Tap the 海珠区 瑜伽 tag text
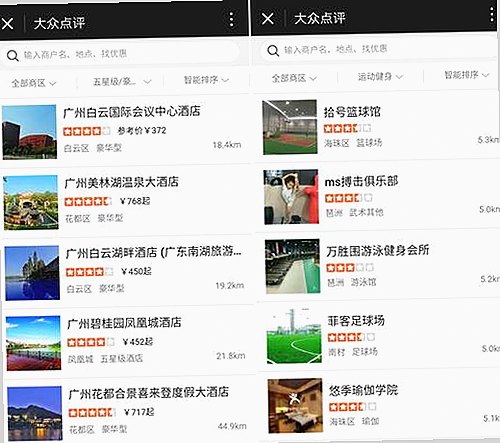500x443 pixels. click(354, 421)
